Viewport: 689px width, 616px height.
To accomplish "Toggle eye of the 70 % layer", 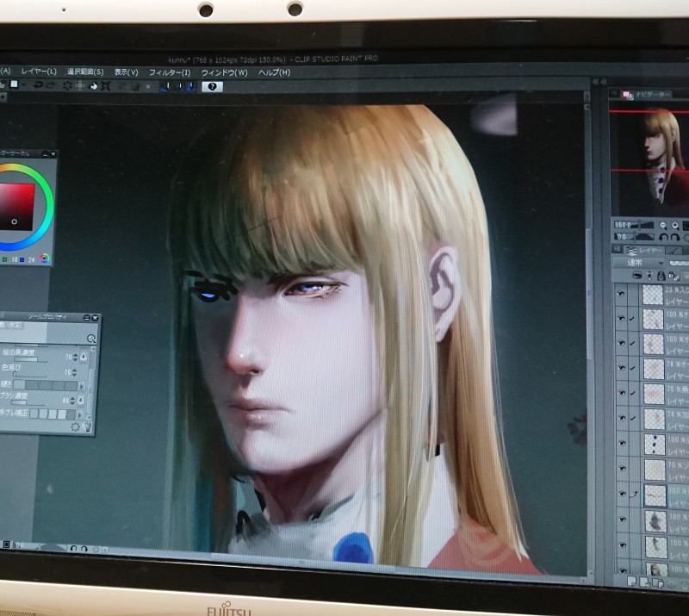I will click(x=622, y=469).
